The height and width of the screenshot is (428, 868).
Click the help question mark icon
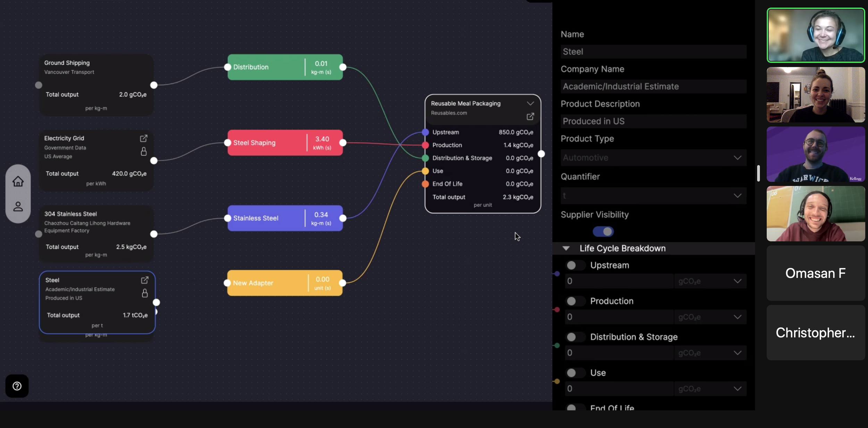[17, 386]
